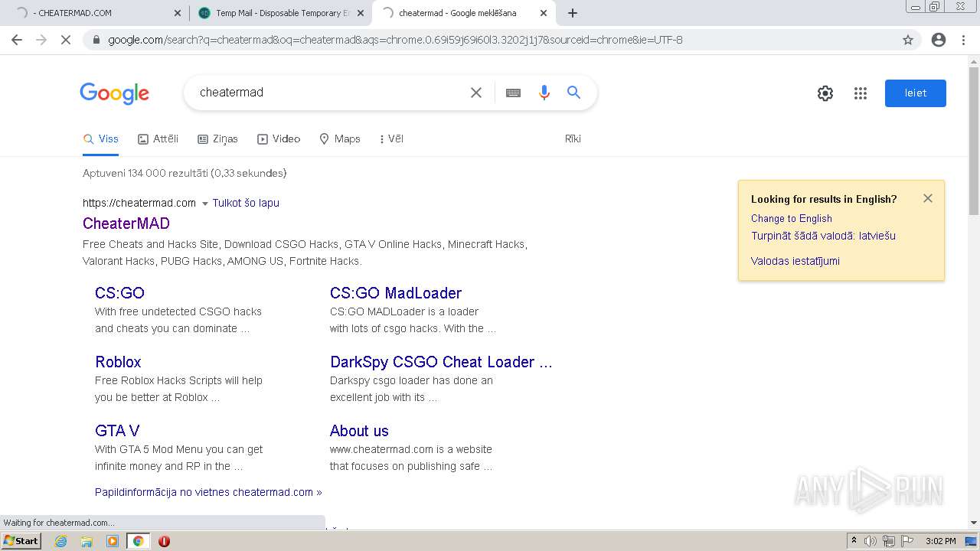980x551 pixels.
Task: Click the red Opera-style taskbar icon
Action: click(164, 541)
